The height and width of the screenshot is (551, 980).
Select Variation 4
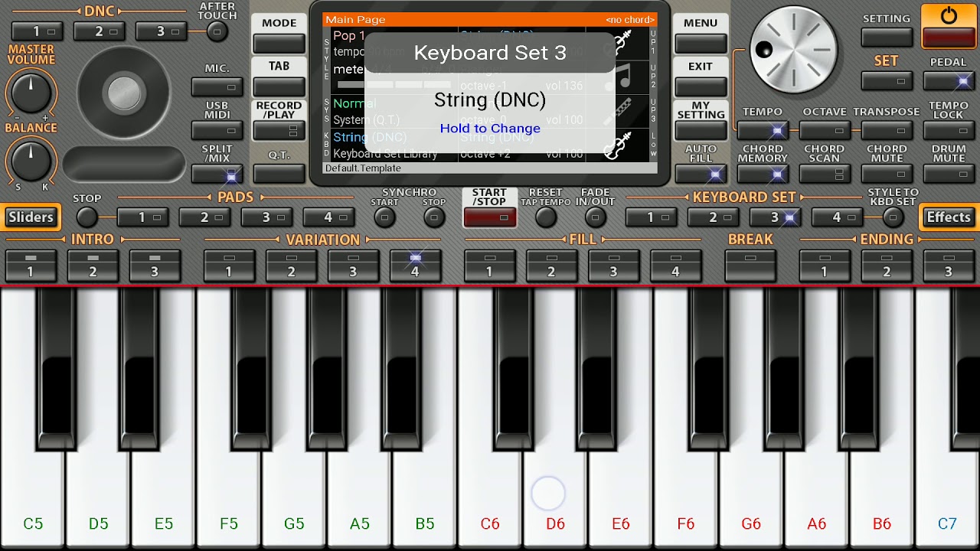click(415, 266)
